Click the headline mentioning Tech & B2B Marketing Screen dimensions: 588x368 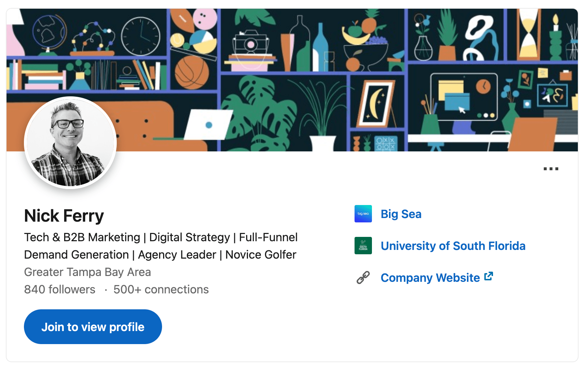click(x=161, y=237)
